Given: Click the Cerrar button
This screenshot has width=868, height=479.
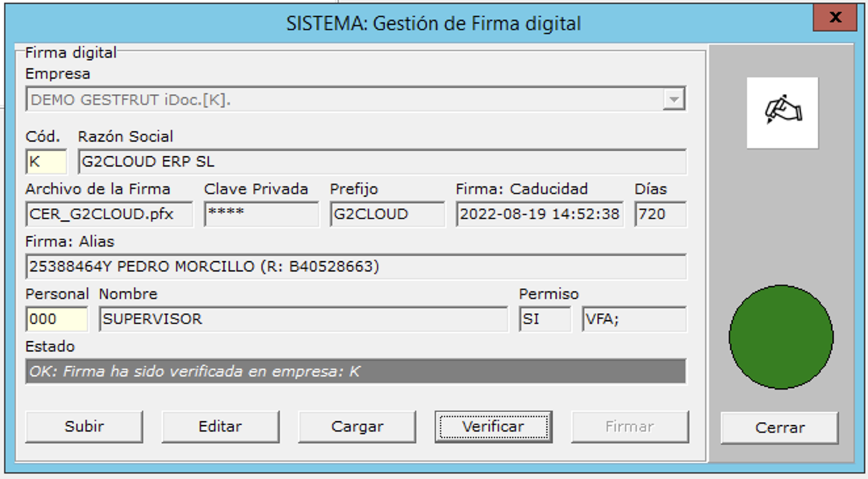Looking at the screenshot, I should [x=779, y=428].
